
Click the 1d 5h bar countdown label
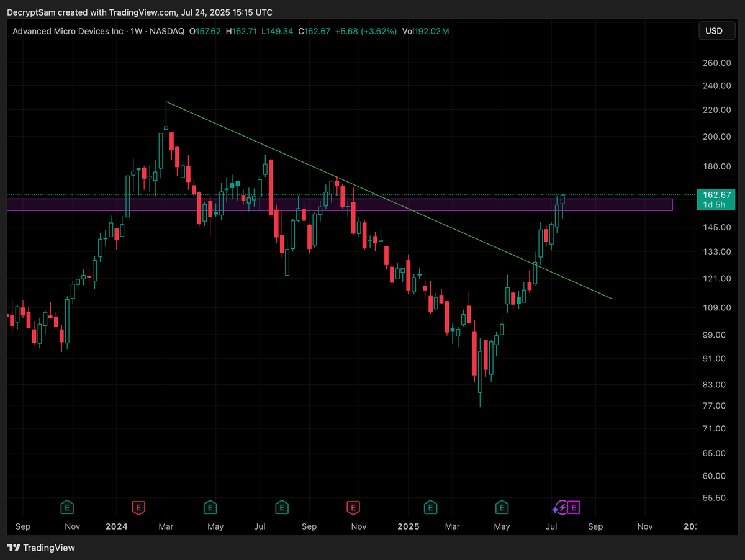coord(713,205)
